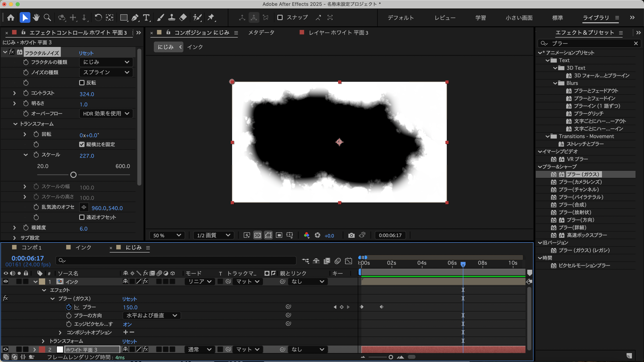Take a snapshot with camera icon

(351, 235)
